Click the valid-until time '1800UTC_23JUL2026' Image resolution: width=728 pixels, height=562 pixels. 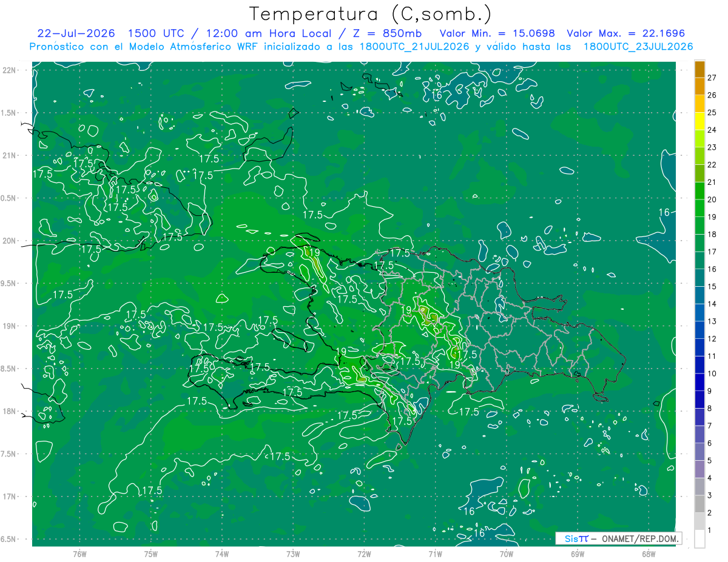point(638,47)
